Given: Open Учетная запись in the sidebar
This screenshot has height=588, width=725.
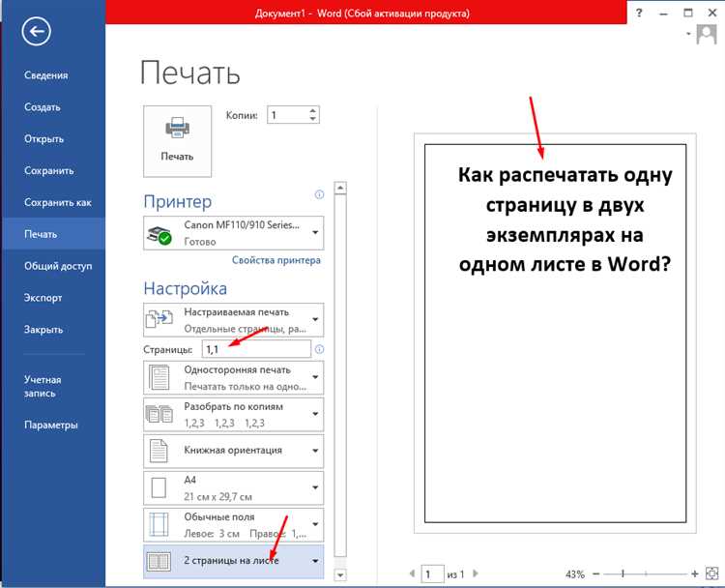Looking at the screenshot, I should point(43,387).
